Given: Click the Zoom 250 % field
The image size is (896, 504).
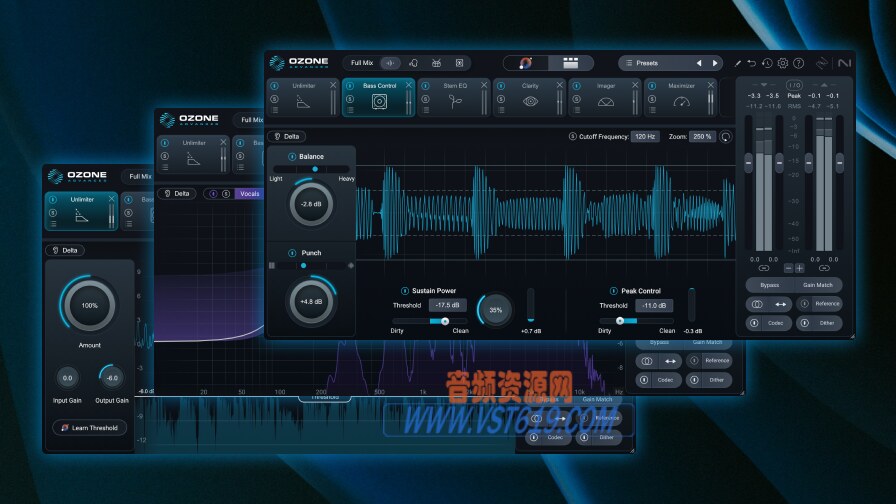Looking at the screenshot, I should click(x=702, y=137).
